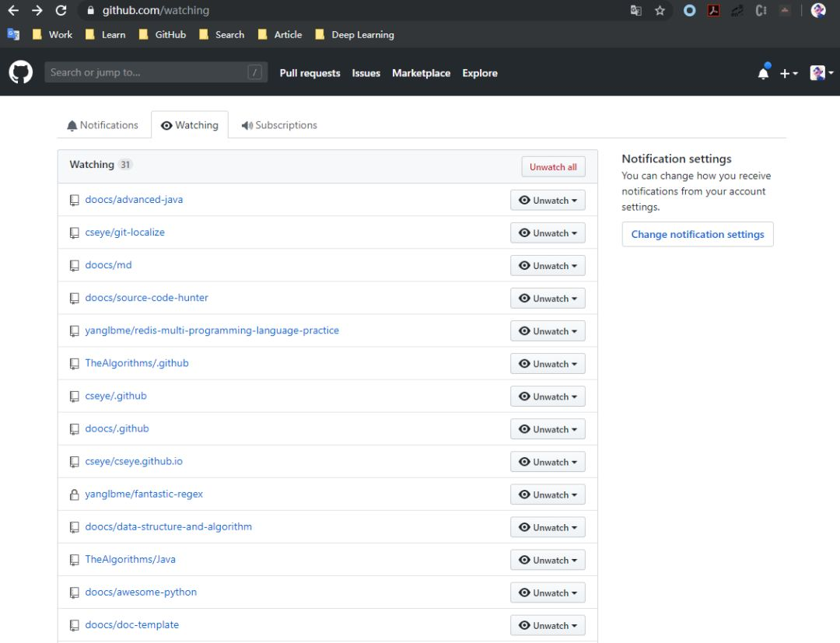Open the Search bookmarks folder
Screen dimensions: 840x643
coord(221,35)
